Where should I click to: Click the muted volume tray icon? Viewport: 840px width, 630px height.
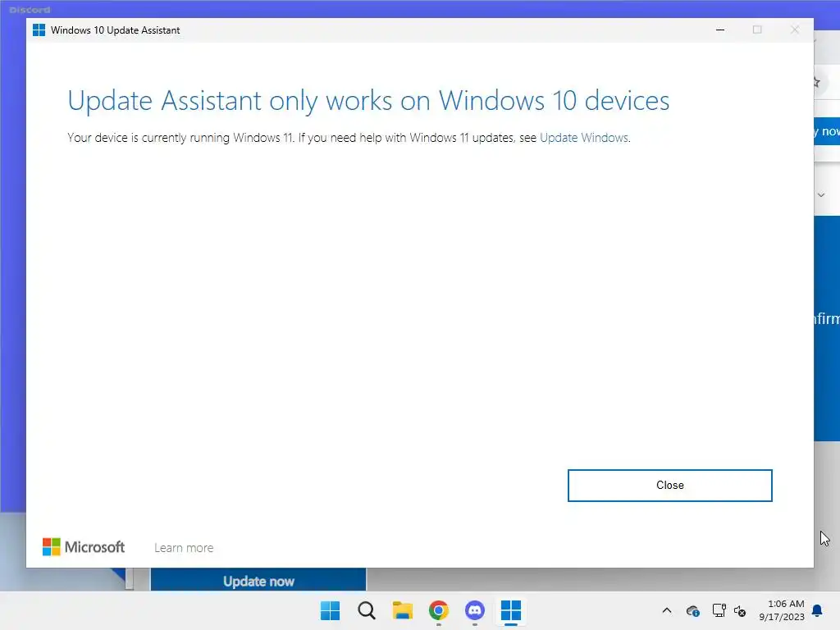point(741,610)
